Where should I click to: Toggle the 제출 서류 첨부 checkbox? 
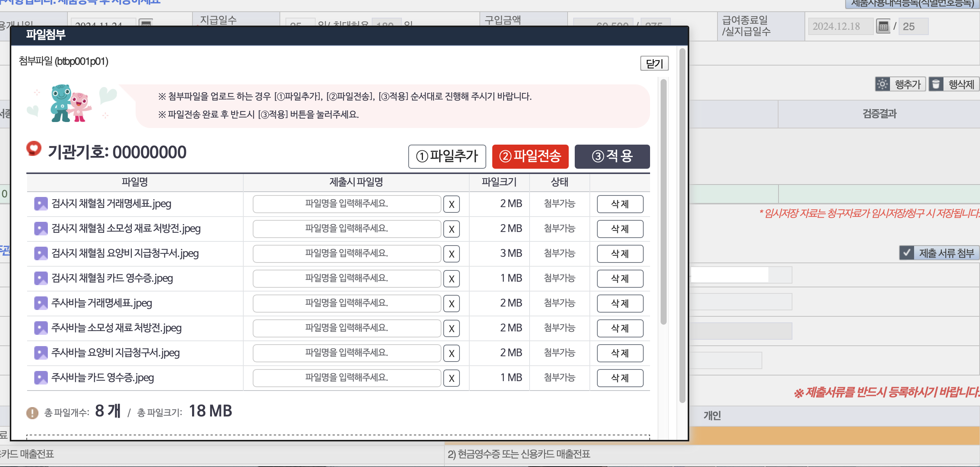[907, 253]
